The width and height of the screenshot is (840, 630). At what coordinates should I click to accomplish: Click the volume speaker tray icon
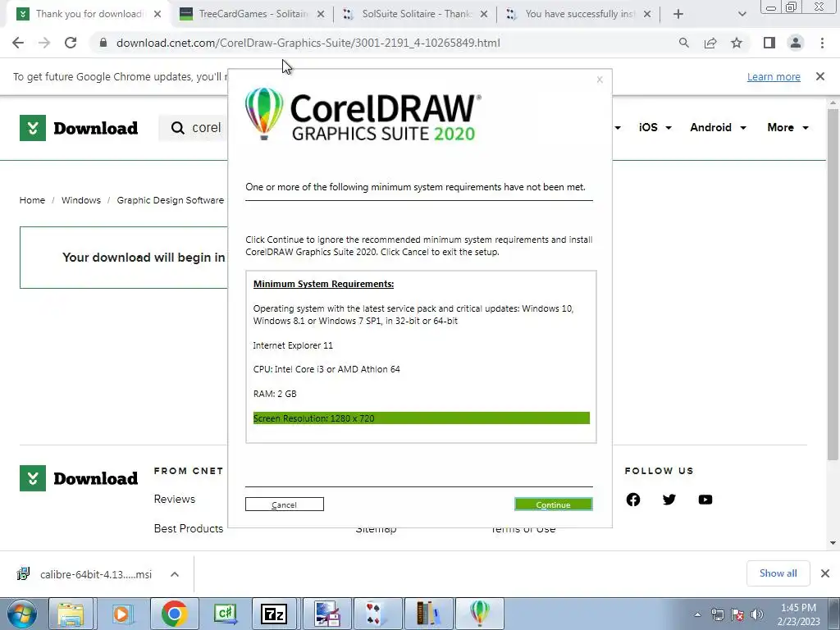757,614
